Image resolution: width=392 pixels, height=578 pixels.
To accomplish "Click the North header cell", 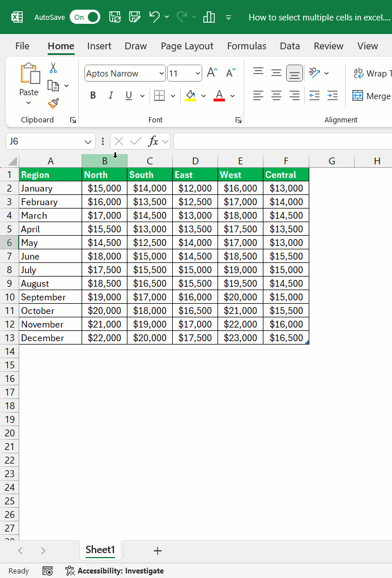I will coord(105,175).
